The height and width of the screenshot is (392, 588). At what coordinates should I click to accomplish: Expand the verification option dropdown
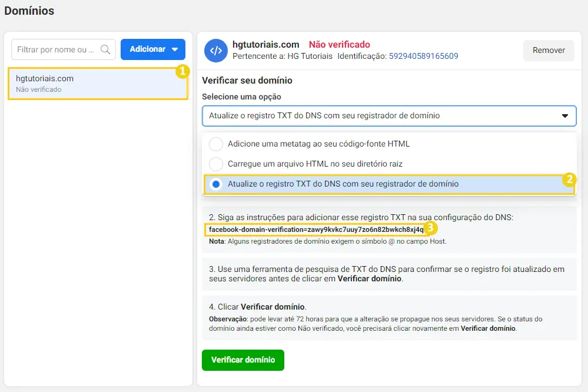pyautogui.click(x=389, y=116)
